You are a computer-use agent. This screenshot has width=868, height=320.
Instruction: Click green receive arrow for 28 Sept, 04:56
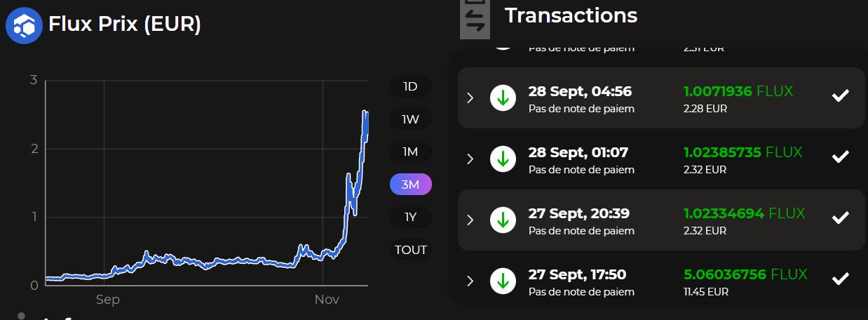(x=502, y=98)
